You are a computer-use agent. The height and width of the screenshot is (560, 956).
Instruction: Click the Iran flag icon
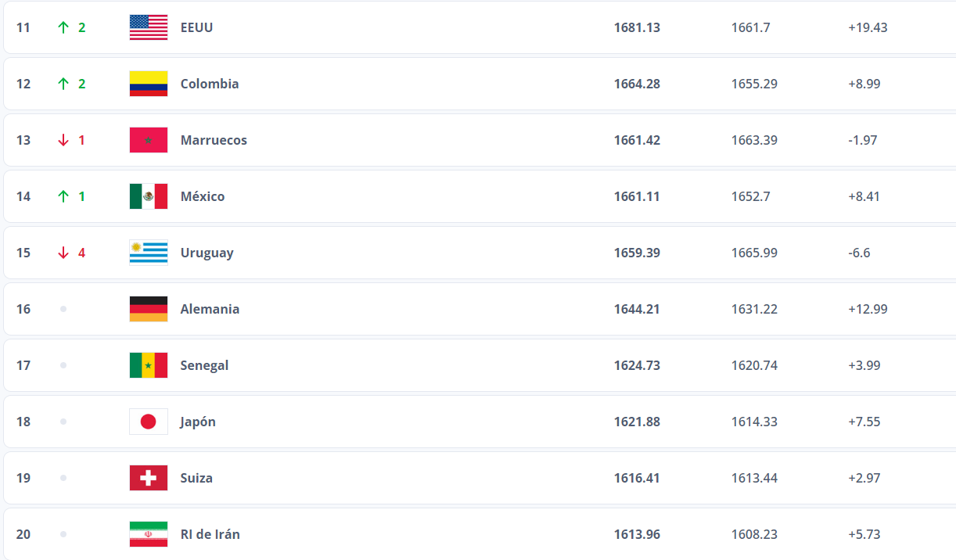click(x=149, y=534)
